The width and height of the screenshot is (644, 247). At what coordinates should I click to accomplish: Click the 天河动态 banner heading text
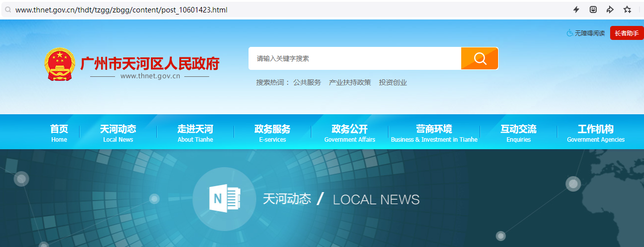click(287, 199)
